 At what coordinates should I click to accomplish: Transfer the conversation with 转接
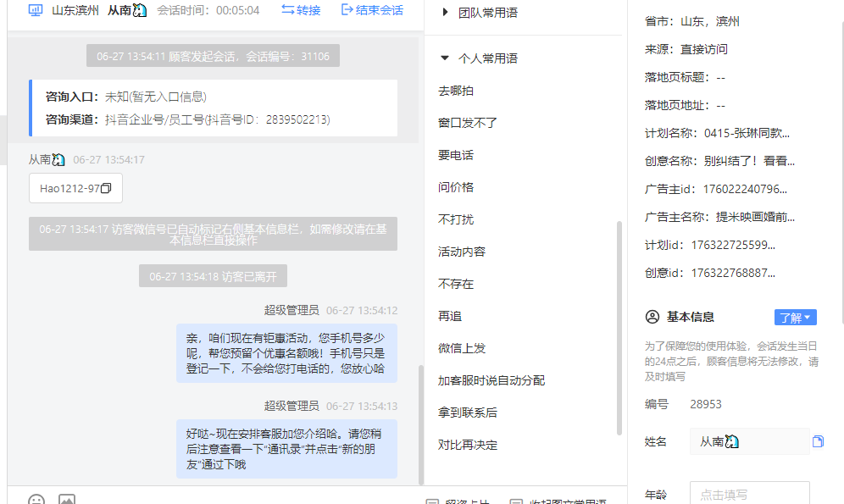point(301,10)
